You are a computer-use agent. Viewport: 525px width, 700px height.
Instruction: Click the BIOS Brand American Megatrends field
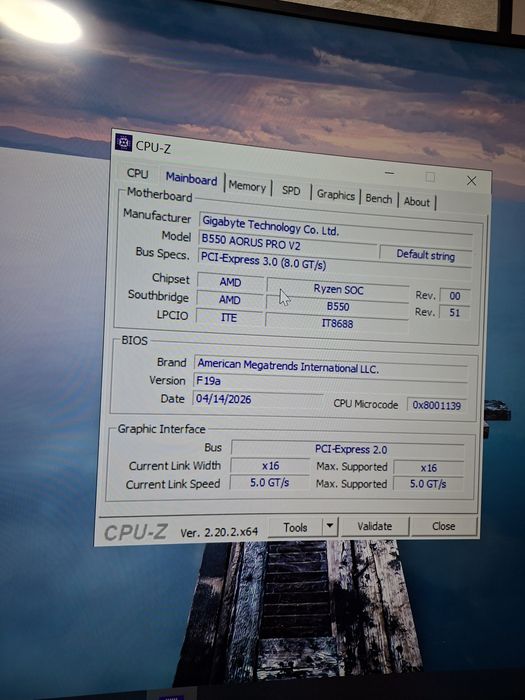click(x=331, y=367)
